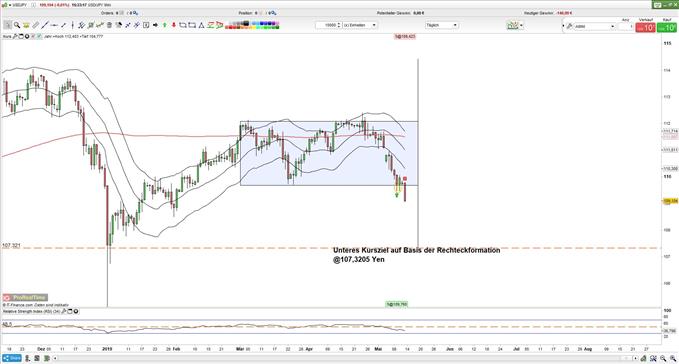Screen dimensions: 679x364
Task: Open the Einheiten units dropdown
Action: tap(360, 25)
